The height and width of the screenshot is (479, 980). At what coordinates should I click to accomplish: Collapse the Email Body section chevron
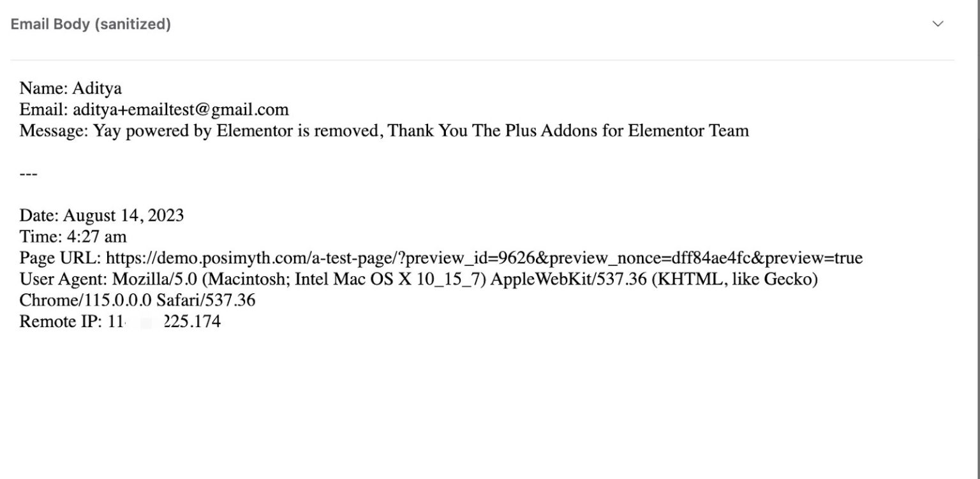coord(937,24)
